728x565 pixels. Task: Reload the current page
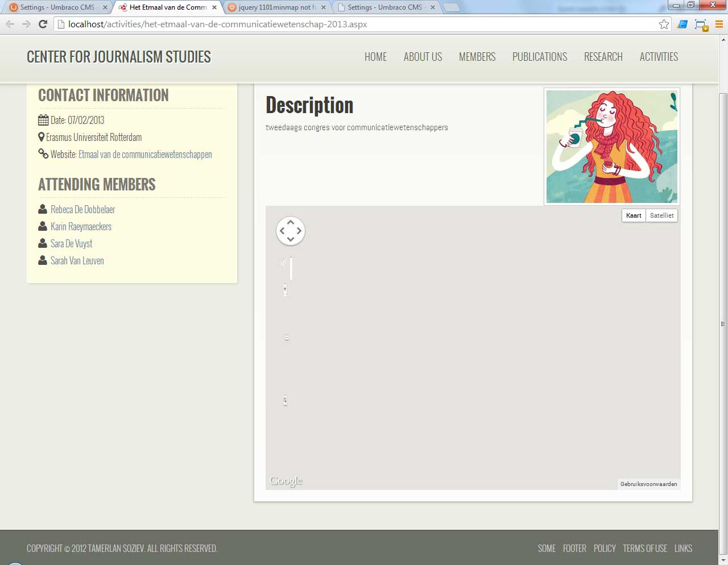click(x=43, y=24)
